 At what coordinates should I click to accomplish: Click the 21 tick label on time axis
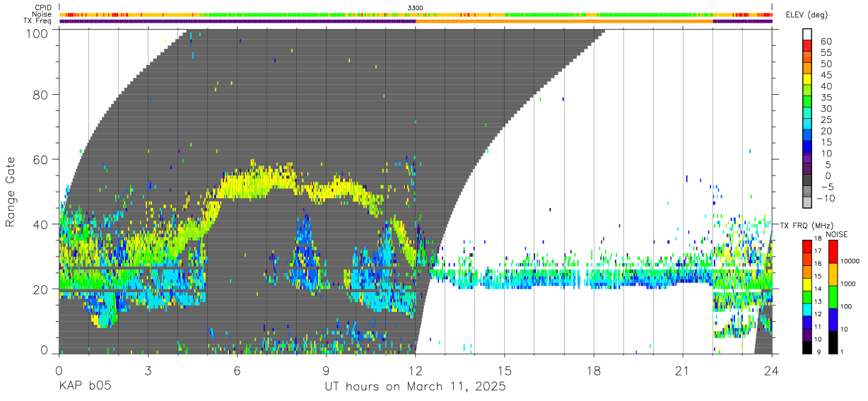coord(683,371)
